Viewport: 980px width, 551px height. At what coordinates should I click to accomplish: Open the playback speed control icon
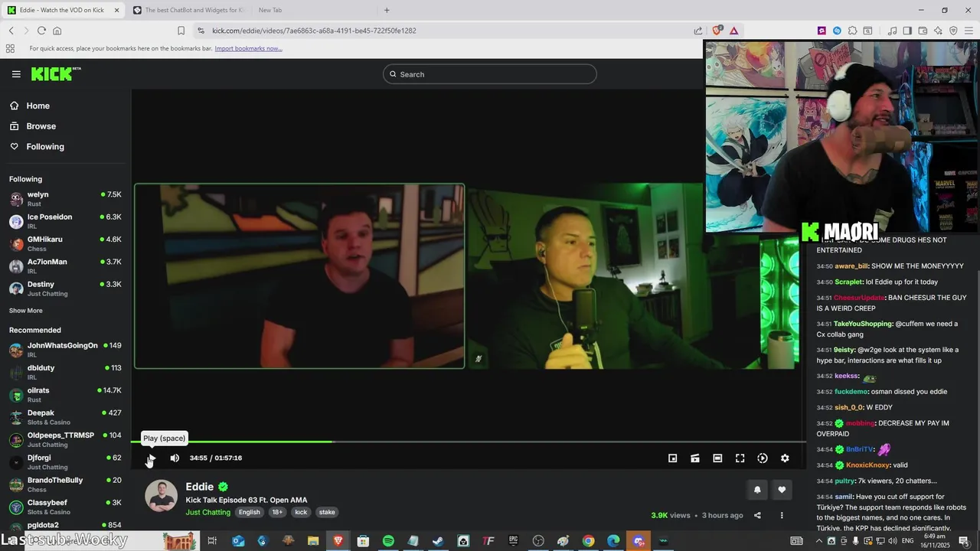(x=763, y=458)
